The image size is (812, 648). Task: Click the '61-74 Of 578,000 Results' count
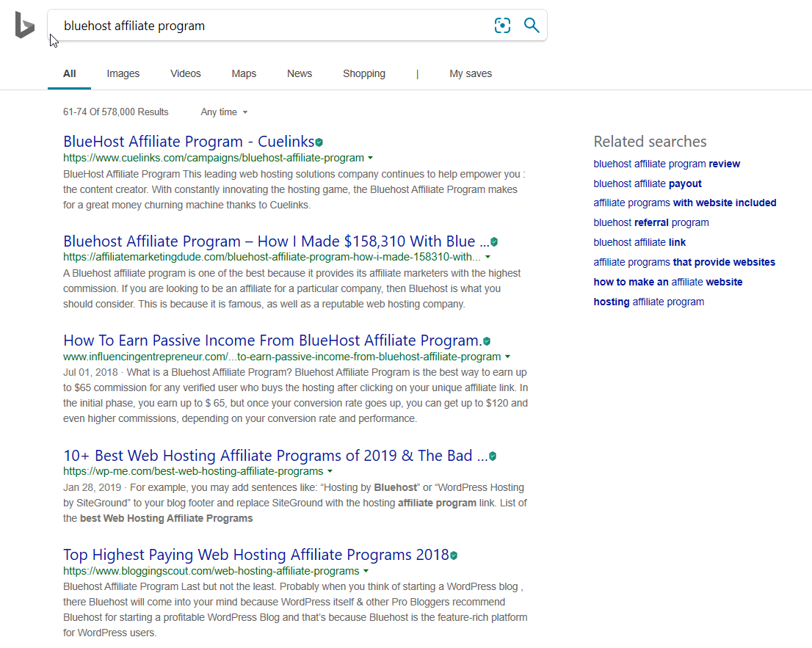pyautogui.click(x=115, y=112)
